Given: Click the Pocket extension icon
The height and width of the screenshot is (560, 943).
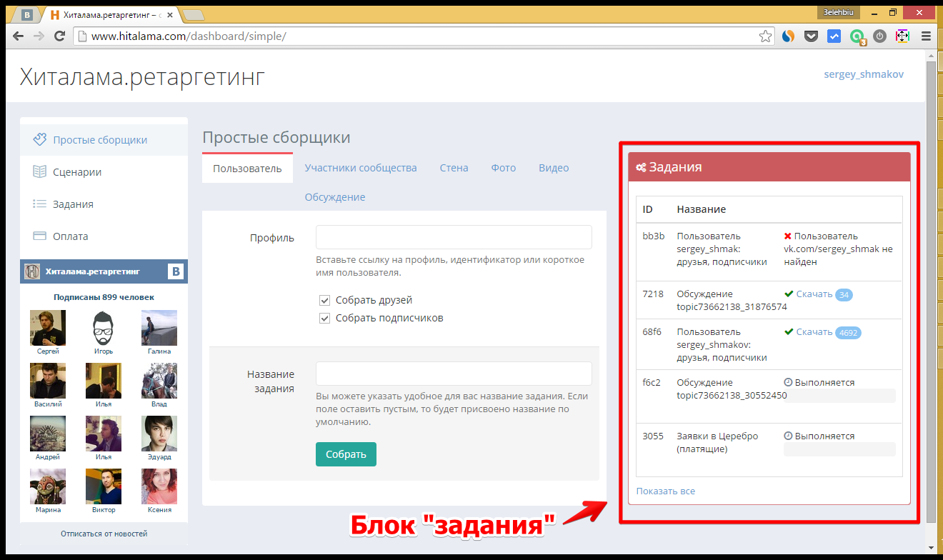Looking at the screenshot, I should click(x=811, y=36).
